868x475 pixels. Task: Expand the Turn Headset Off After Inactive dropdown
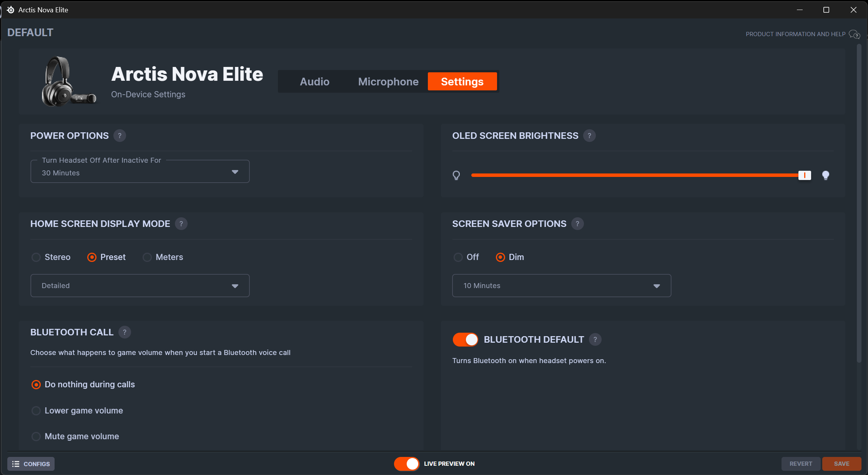click(140, 172)
